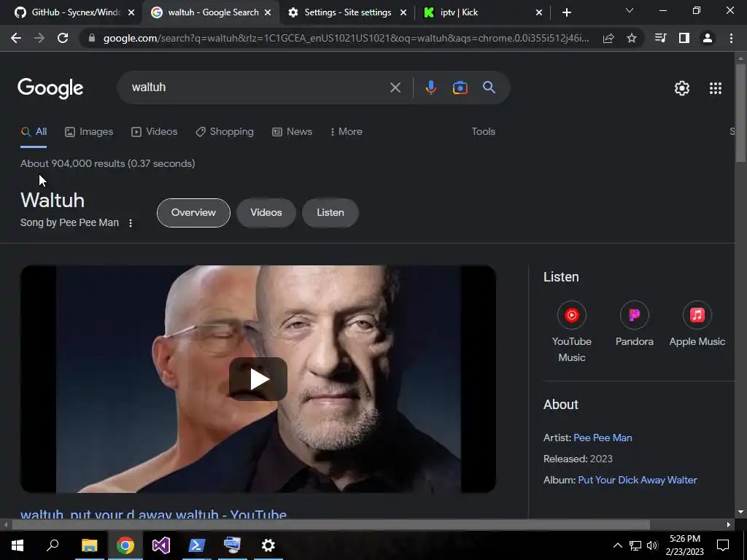Open File Explorer from taskbar
Viewport: 747px width, 560px height.
pyautogui.click(x=89, y=545)
